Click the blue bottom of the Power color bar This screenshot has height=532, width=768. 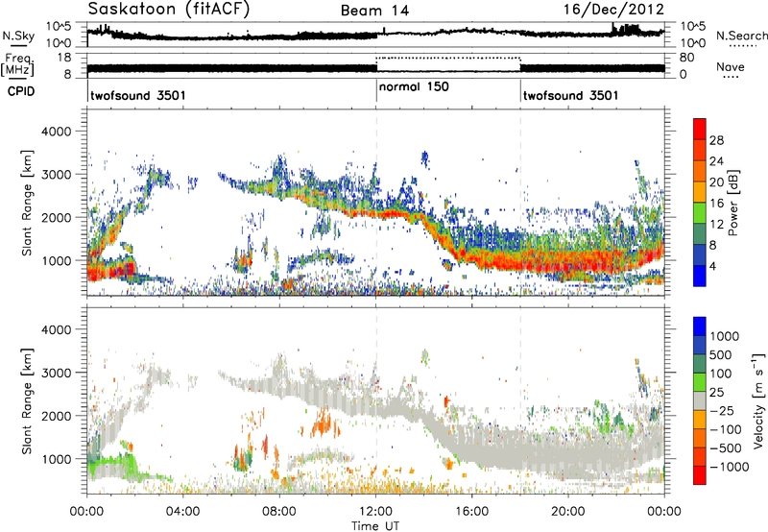[x=700, y=276]
